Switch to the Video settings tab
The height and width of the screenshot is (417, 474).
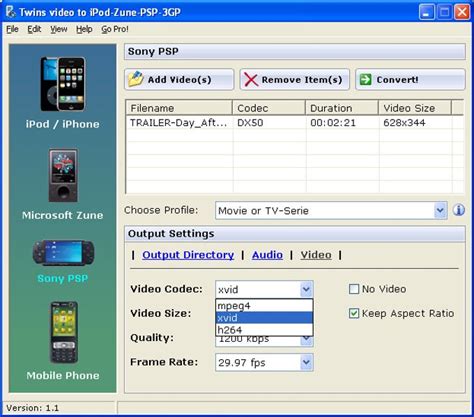pyautogui.click(x=316, y=255)
